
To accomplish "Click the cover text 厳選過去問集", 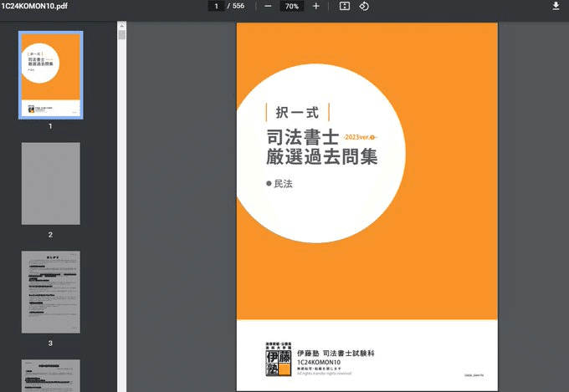I will pos(322,156).
